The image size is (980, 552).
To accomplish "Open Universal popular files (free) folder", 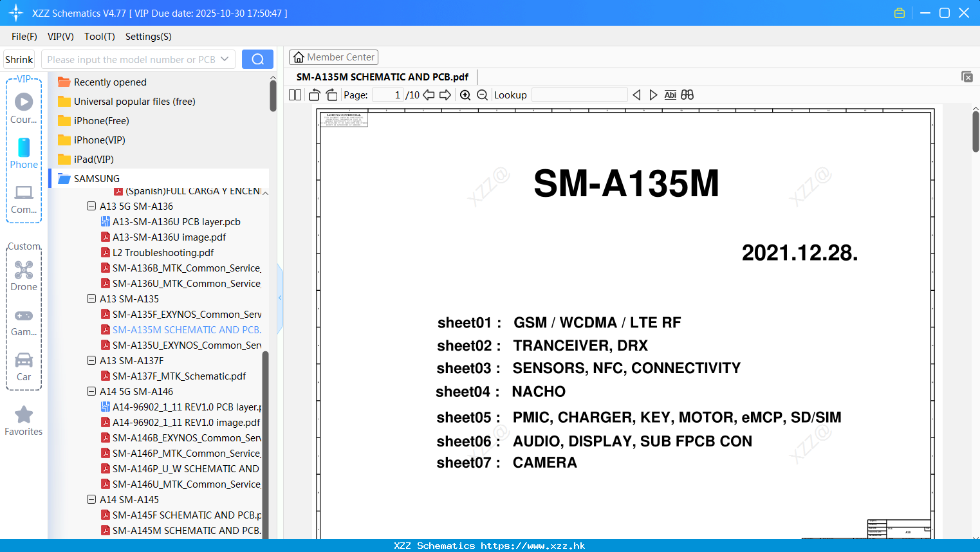I will [x=134, y=101].
